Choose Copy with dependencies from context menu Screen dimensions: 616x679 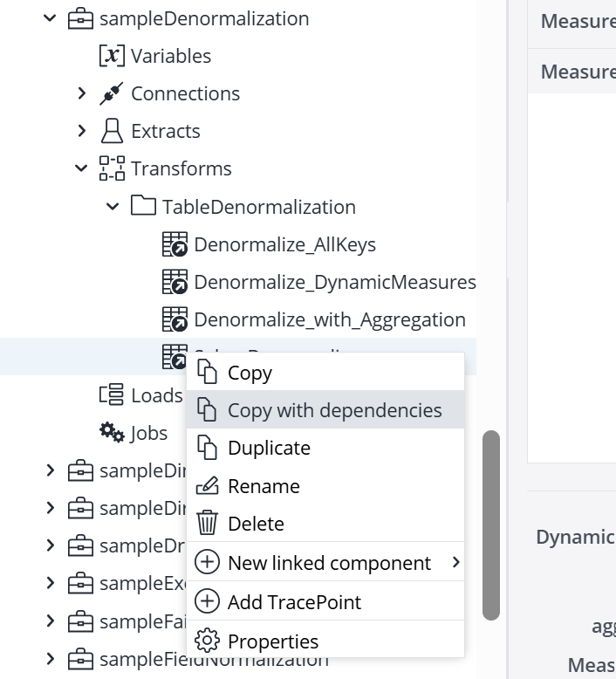tap(334, 410)
